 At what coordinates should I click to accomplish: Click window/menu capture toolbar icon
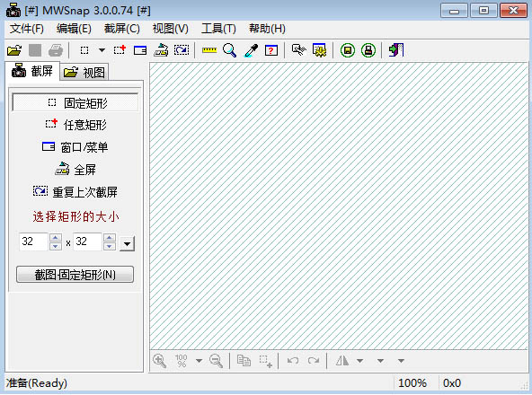(140, 50)
